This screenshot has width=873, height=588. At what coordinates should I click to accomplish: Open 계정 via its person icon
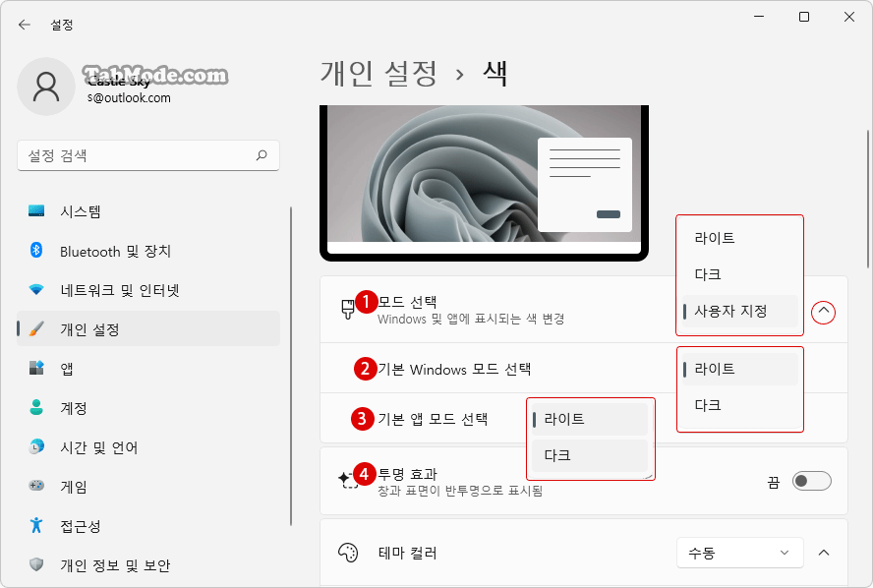coord(36,408)
